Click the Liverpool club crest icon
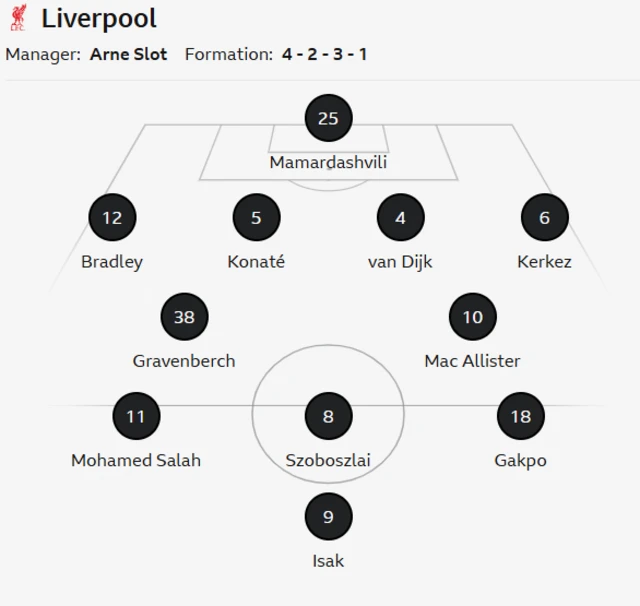Screen dimensions: 640x606 (x=17, y=18)
